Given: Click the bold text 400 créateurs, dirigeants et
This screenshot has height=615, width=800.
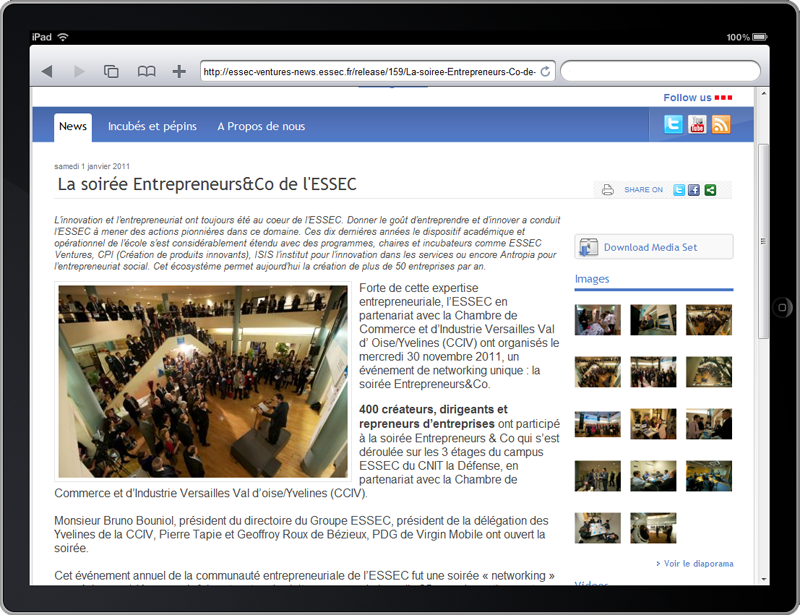Looking at the screenshot, I should pos(433,409).
